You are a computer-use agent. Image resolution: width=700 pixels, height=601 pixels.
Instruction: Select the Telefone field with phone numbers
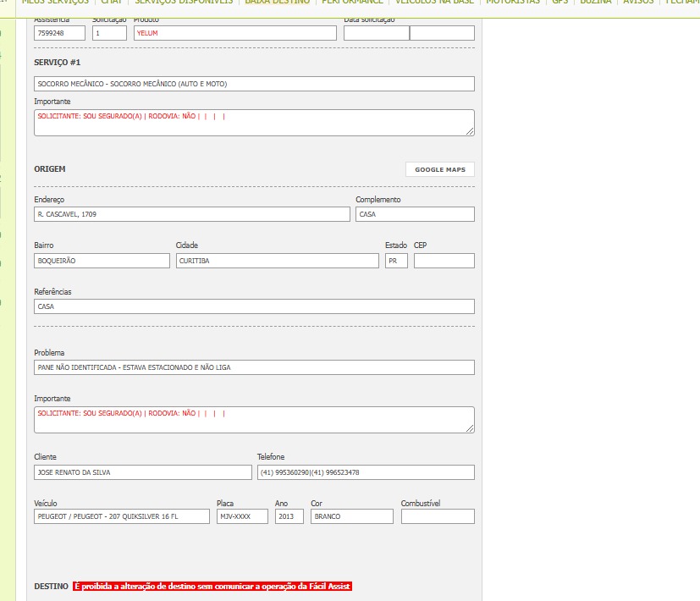[366, 472]
